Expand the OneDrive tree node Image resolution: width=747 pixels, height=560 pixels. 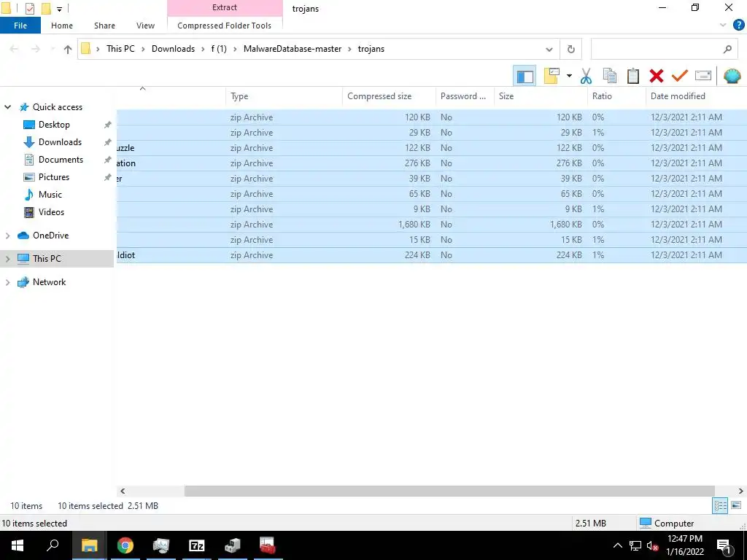click(7, 236)
